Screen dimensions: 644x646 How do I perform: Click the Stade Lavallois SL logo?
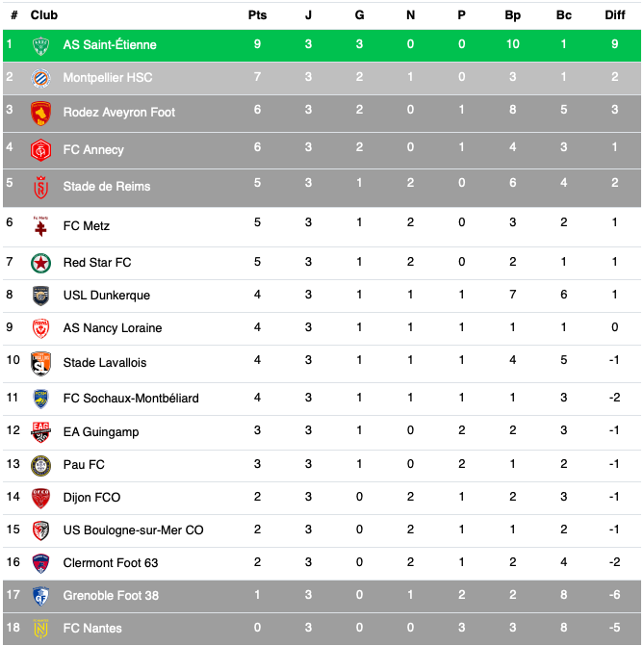click(x=40, y=364)
